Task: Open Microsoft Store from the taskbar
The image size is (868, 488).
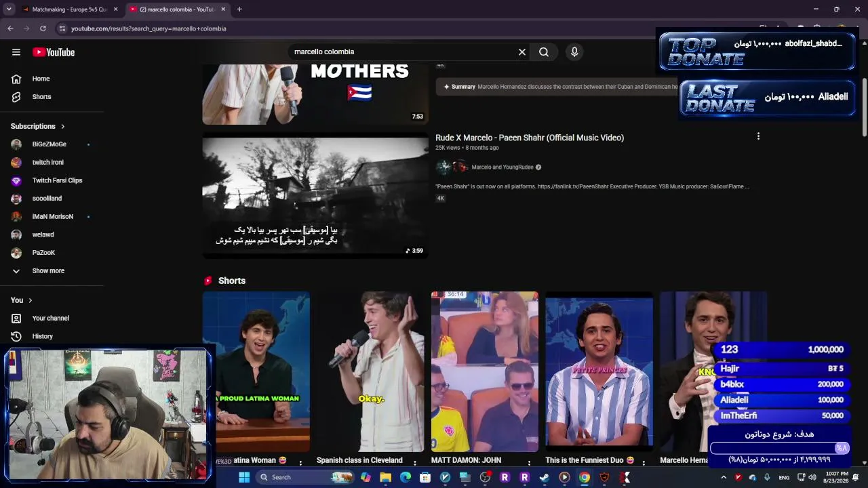Action: [425, 477]
